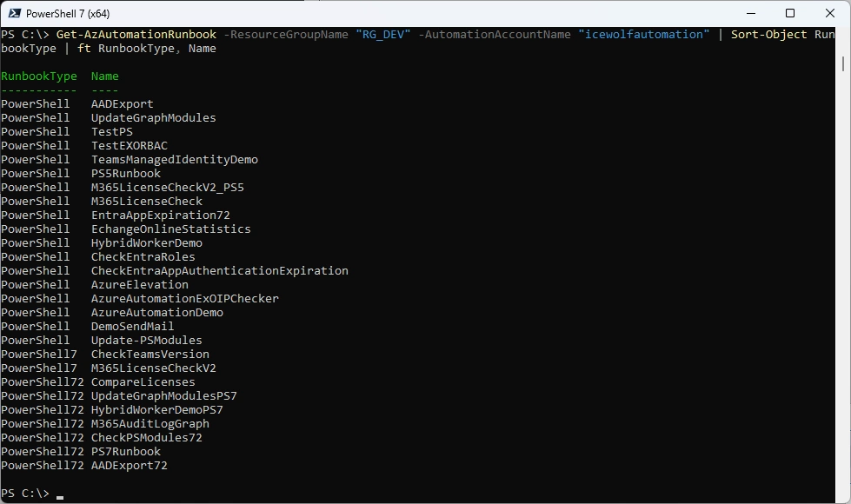Click the M365LicenseCheck runbook name

tap(147, 202)
